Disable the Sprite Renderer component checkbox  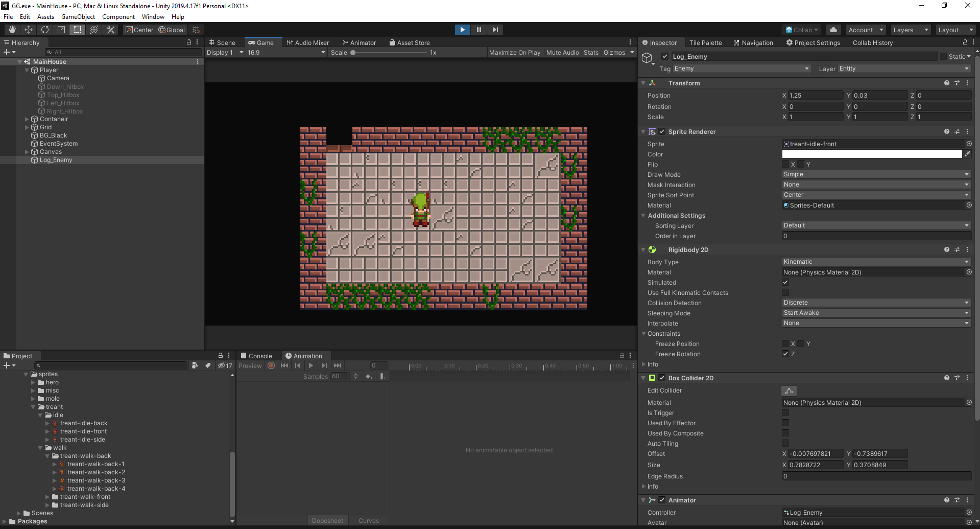(x=662, y=131)
